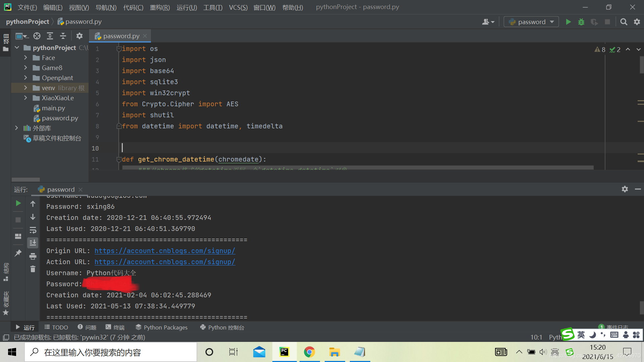
Task: Click the print icon in Run panel
Action: pos(33,256)
